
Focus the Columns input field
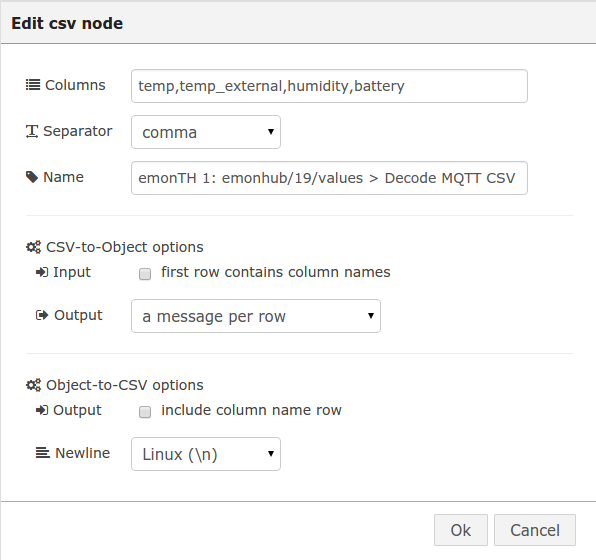pyautogui.click(x=329, y=86)
